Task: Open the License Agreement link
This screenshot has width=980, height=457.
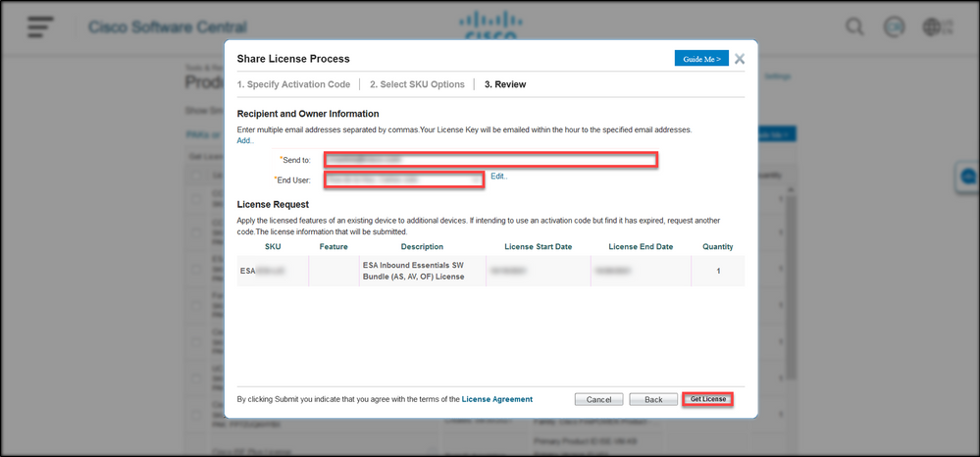Action: 497,399
